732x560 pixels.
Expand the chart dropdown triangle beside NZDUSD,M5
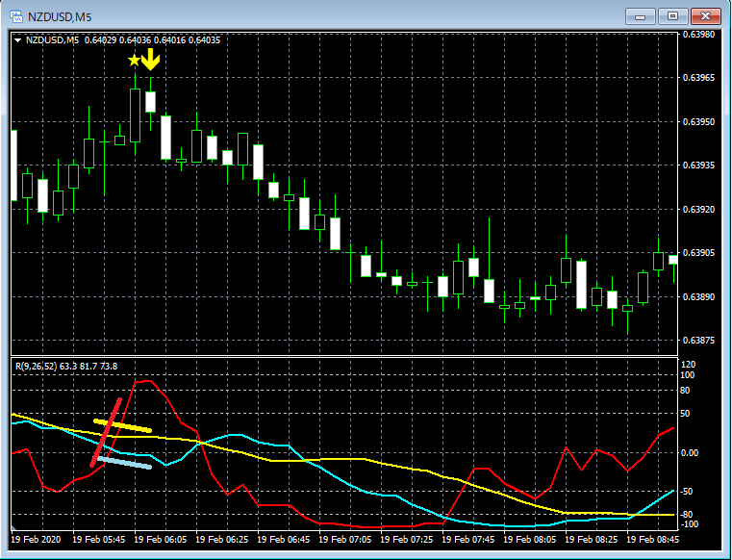[x=17, y=40]
